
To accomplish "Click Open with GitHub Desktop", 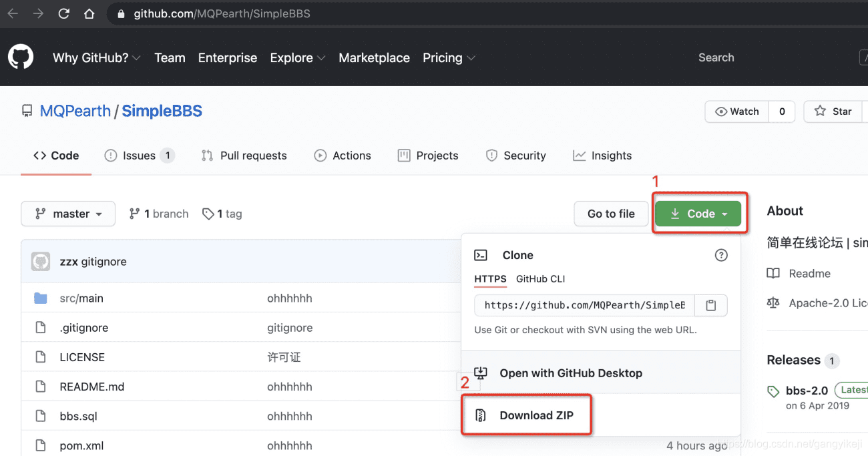I will click(x=571, y=373).
